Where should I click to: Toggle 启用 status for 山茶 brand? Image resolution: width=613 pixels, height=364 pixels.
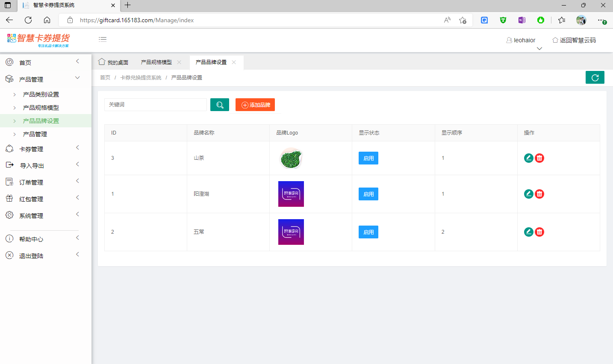point(368,158)
